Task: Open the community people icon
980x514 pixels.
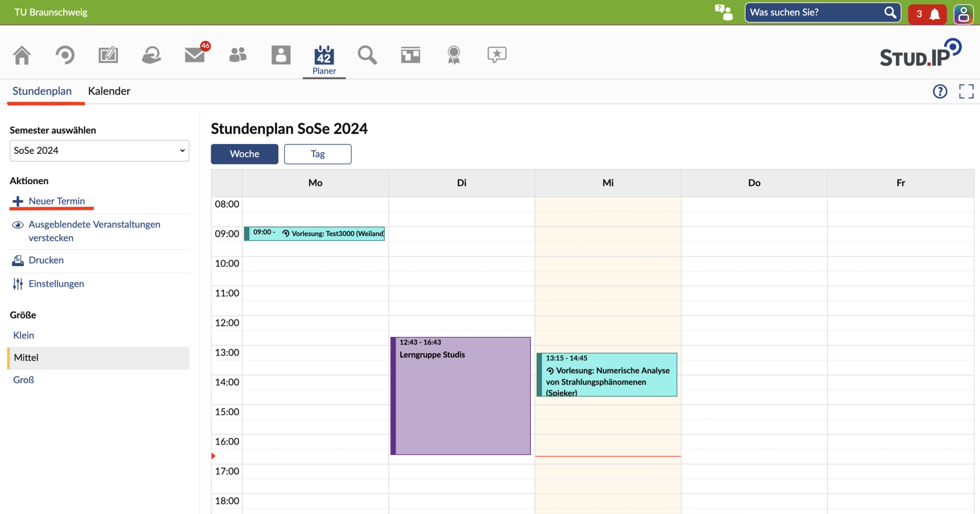Action: coord(238,55)
